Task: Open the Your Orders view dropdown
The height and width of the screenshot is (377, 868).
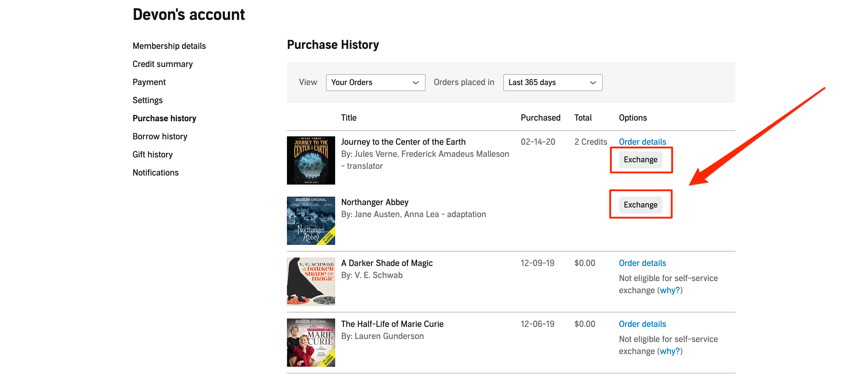Action: (x=375, y=83)
